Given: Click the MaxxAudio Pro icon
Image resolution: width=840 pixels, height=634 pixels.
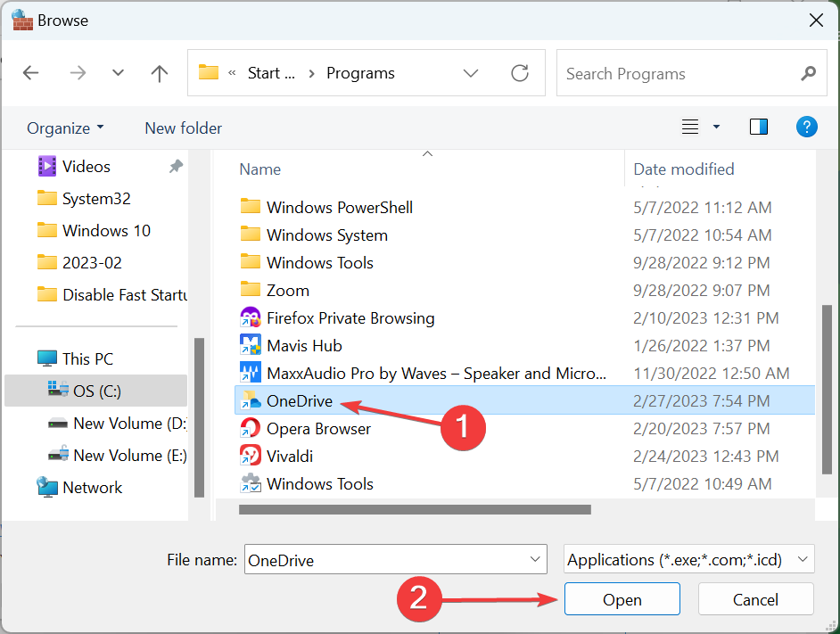Looking at the screenshot, I should point(251,373).
